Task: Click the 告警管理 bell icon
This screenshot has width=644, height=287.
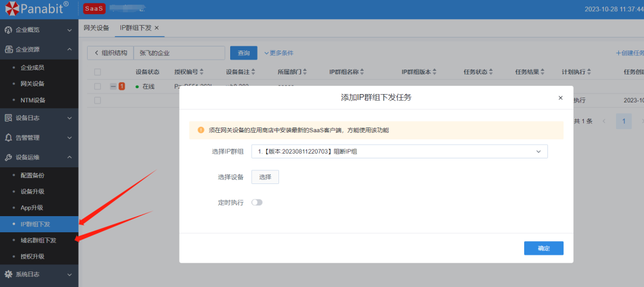Action: (x=8, y=138)
